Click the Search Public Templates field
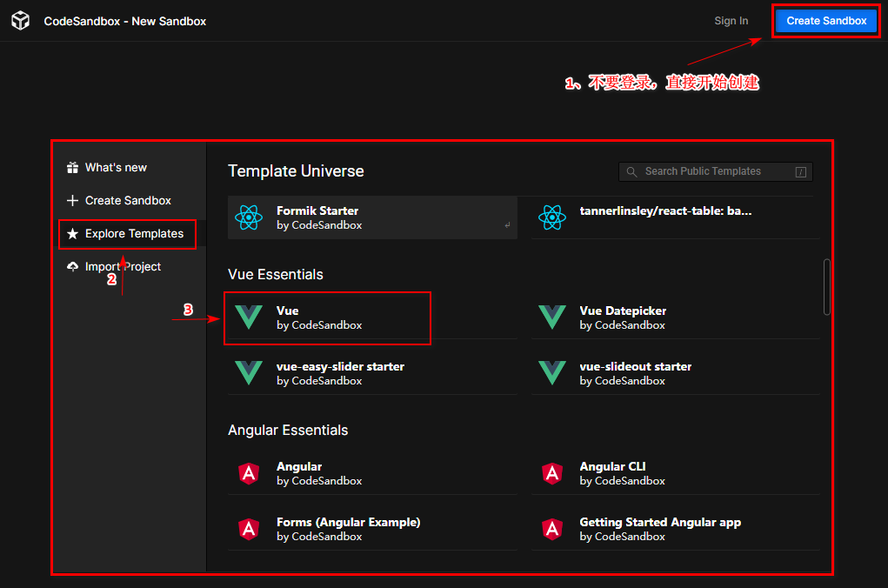The width and height of the screenshot is (888, 588). pos(716,171)
